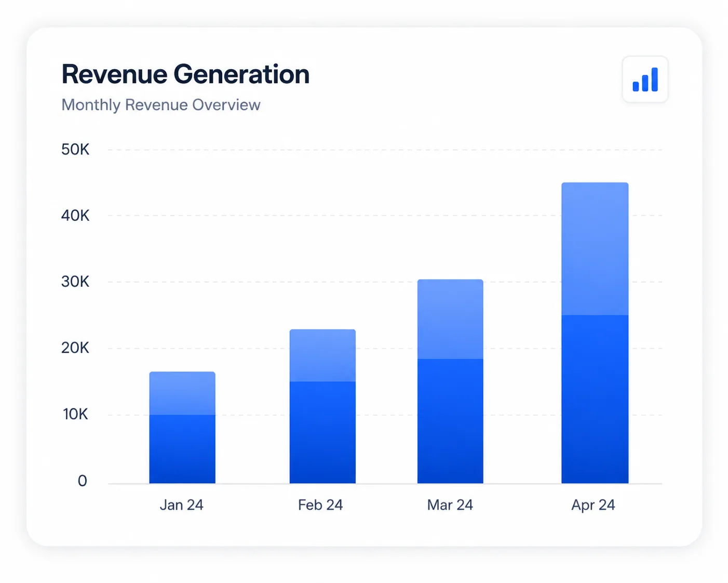Click the '40K' y-axis label

click(75, 216)
